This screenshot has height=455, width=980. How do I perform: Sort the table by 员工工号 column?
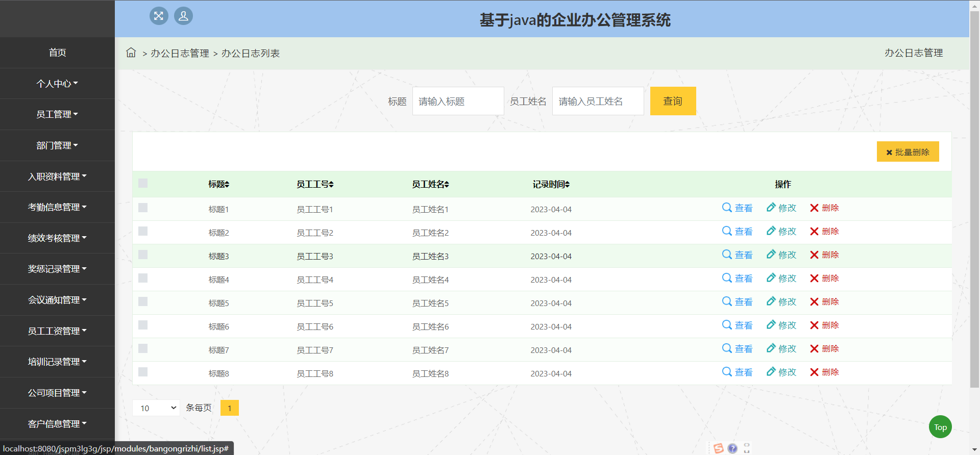(x=331, y=185)
